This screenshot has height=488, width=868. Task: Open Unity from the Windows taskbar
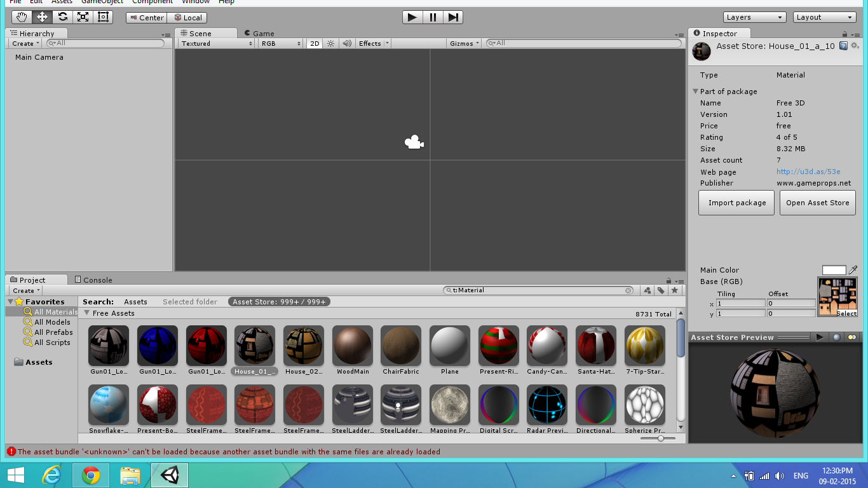pyautogui.click(x=170, y=475)
